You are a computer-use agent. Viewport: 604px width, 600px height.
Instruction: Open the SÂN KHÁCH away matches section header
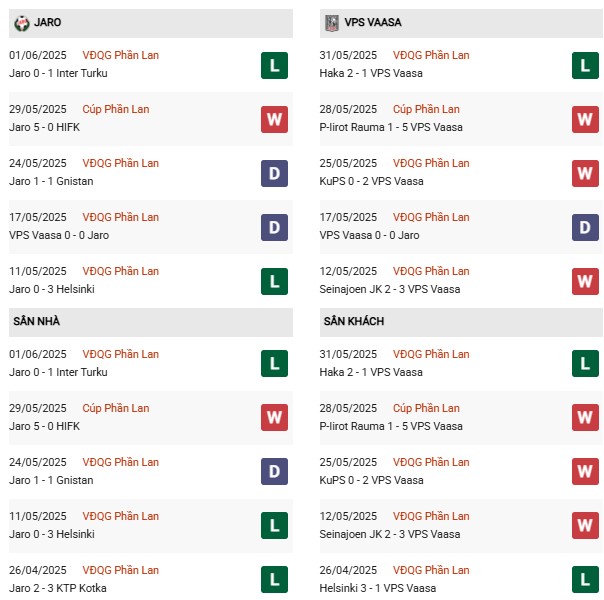click(354, 322)
